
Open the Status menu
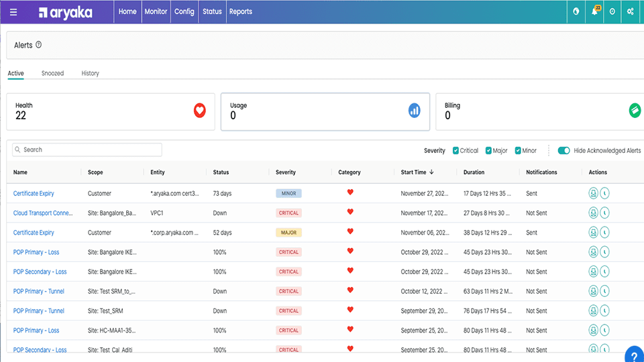point(212,11)
